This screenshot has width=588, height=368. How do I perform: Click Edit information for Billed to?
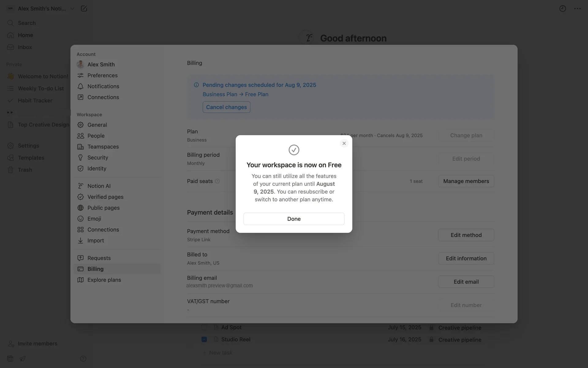466,258
